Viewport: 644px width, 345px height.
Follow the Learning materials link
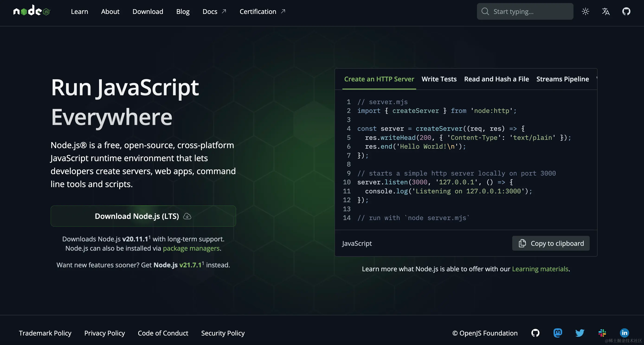pos(540,269)
